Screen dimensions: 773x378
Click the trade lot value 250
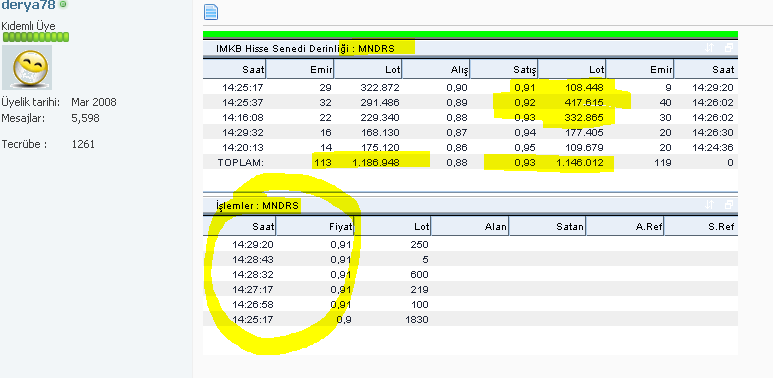coord(420,244)
